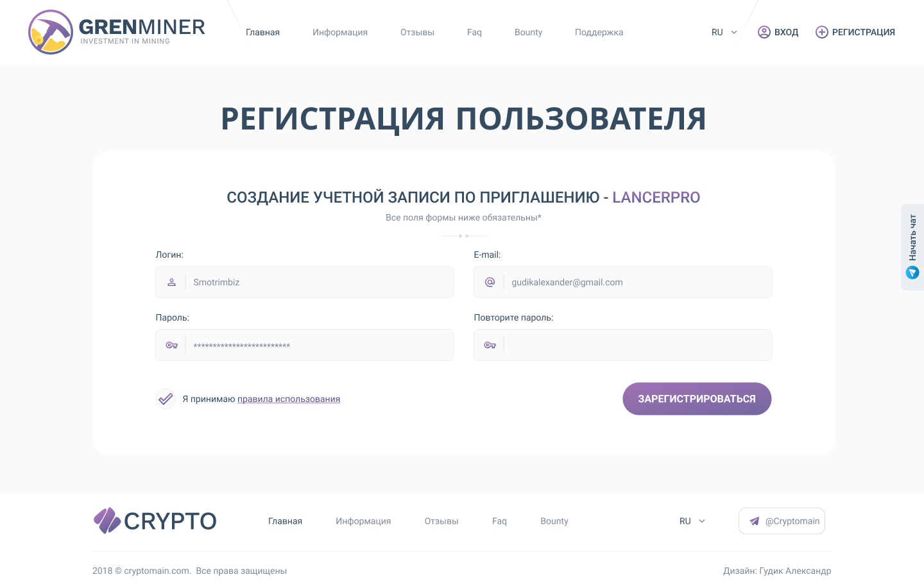The image size is (924, 586).
Task: Click the @ icon in E-mail field
Action: [x=490, y=282]
